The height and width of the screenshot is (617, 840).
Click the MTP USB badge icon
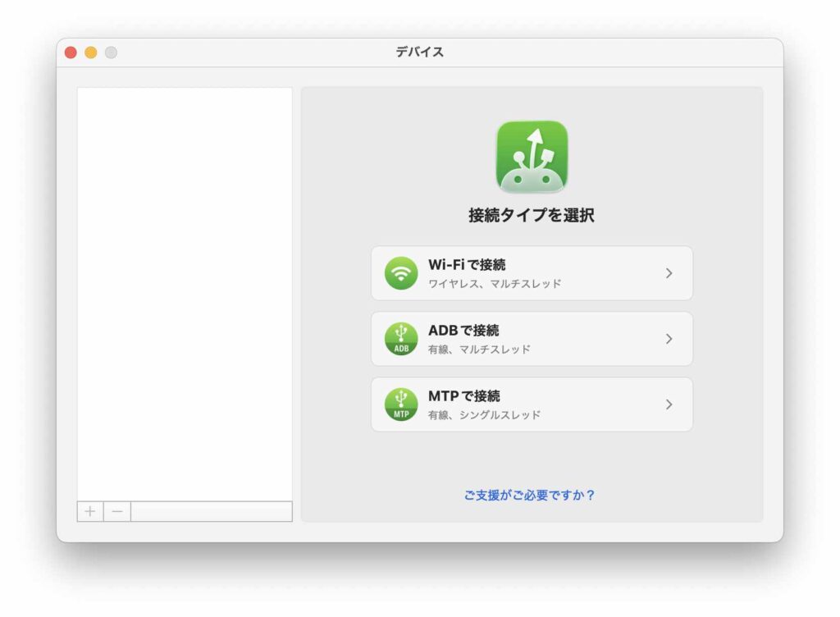[401, 404]
